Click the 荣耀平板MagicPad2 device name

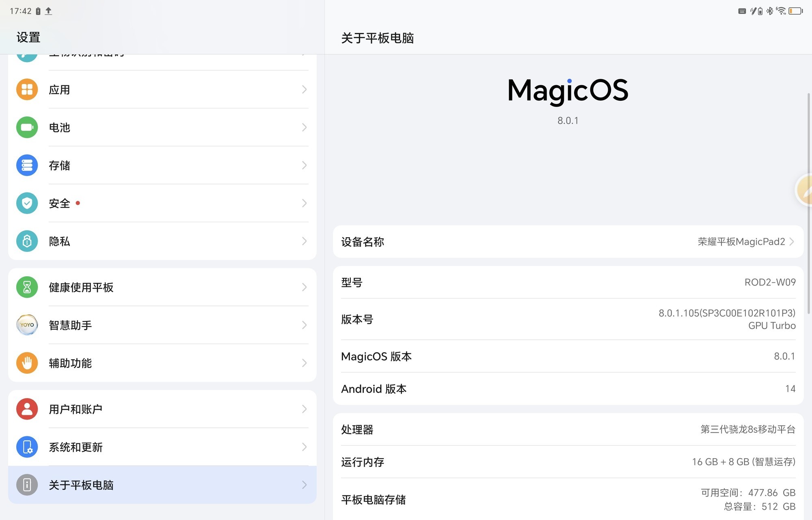(742, 241)
